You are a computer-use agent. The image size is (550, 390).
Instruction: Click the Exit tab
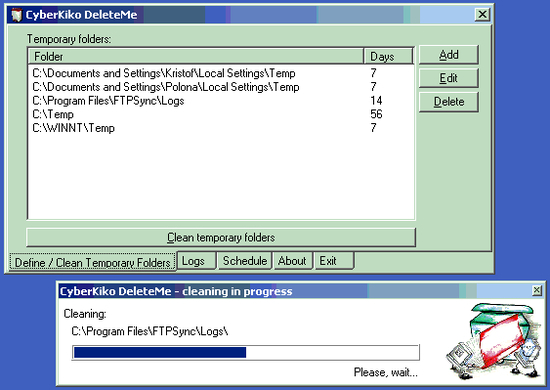pyautogui.click(x=334, y=261)
